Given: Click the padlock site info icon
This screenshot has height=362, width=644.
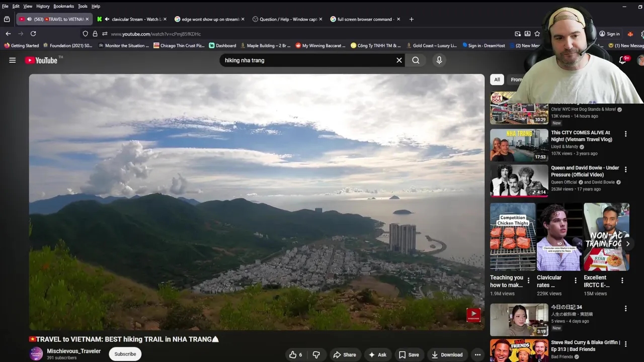Looking at the screenshot, I should pyautogui.click(x=95, y=34).
